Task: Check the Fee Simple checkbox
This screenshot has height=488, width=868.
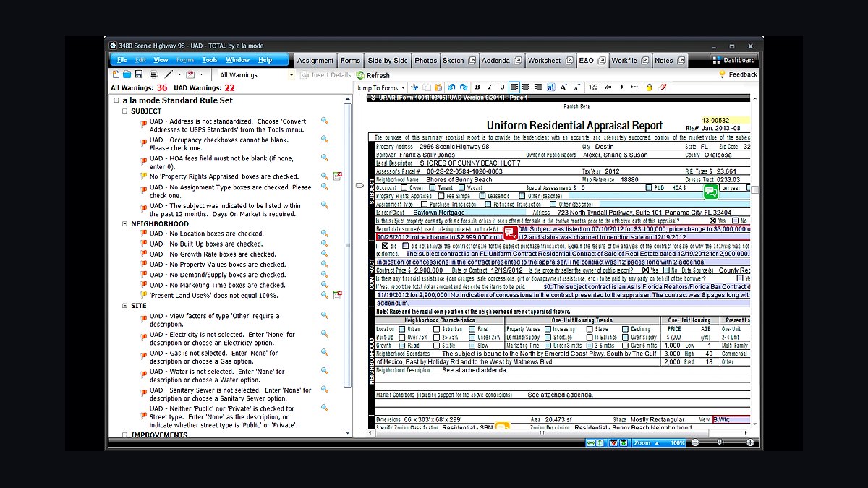Action: pyautogui.click(x=441, y=196)
